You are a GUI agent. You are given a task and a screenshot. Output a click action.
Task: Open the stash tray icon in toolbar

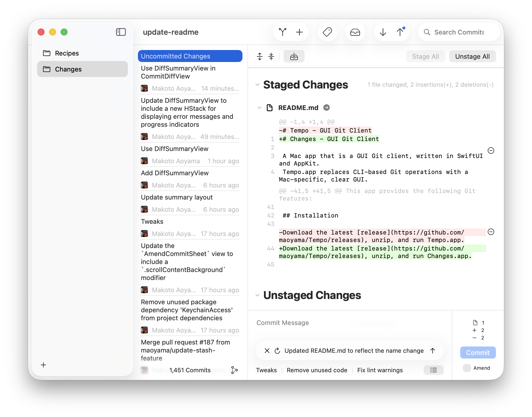355,32
